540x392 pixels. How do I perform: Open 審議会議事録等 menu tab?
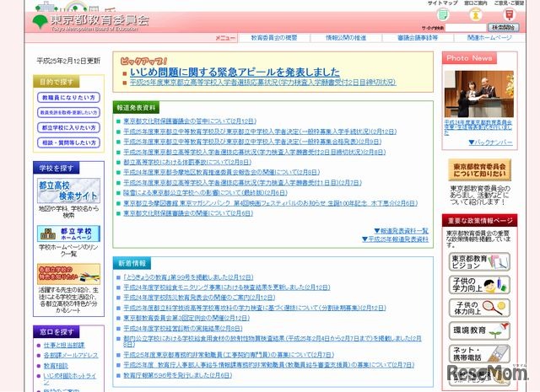coord(418,38)
